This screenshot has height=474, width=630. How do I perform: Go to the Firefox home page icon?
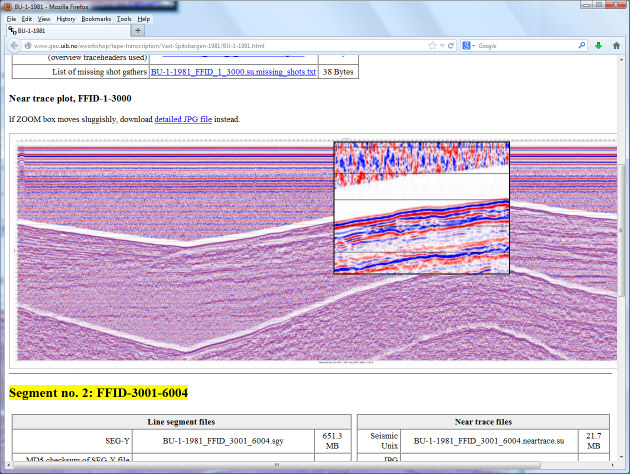(x=615, y=46)
